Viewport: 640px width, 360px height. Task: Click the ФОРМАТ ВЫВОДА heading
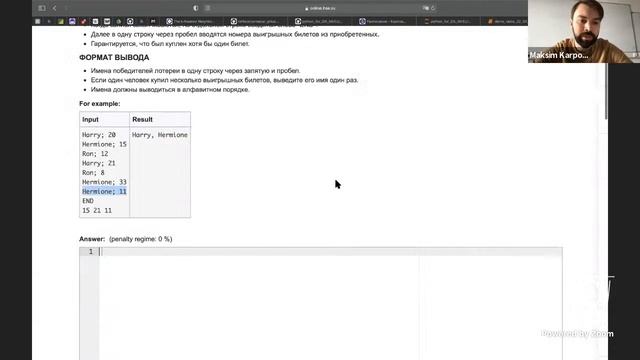(114, 58)
